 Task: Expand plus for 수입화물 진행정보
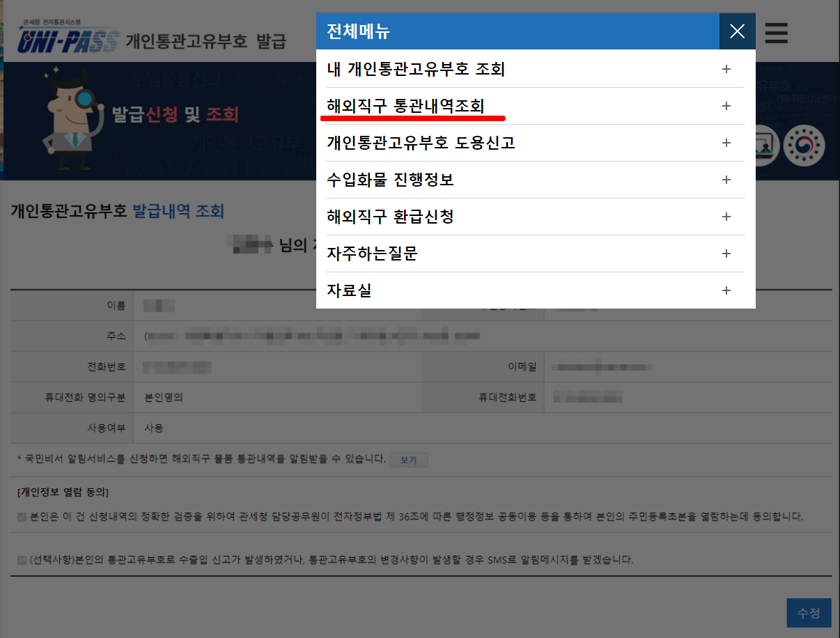coord(726,180)
